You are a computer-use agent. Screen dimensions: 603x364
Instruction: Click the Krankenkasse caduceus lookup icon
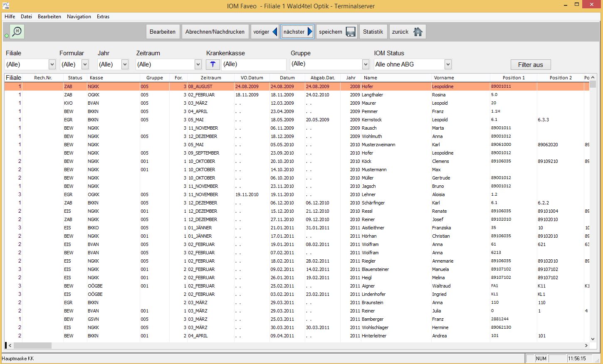[x=213, y=64]
